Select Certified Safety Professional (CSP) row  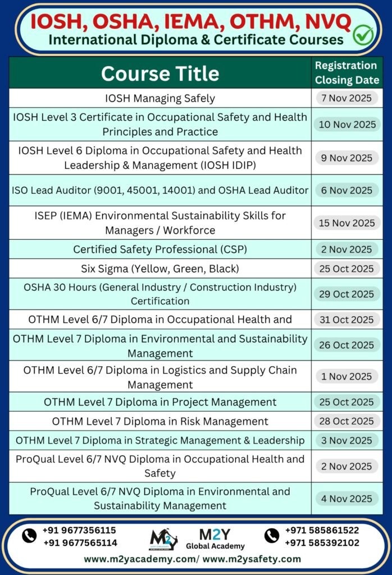160,249
